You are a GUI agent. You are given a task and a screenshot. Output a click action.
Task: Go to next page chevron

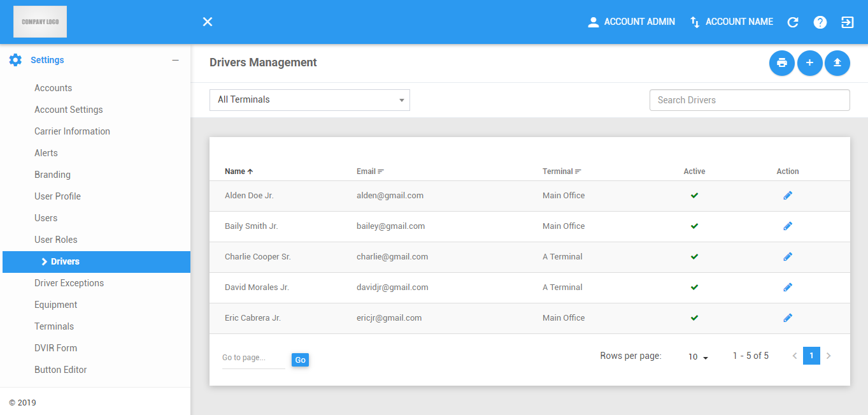pos(829,356)
